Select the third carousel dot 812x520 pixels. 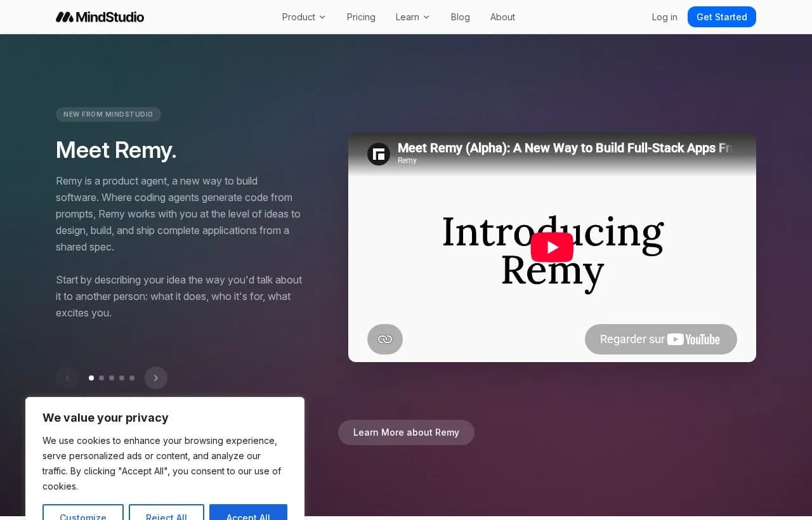coord(112,378)
